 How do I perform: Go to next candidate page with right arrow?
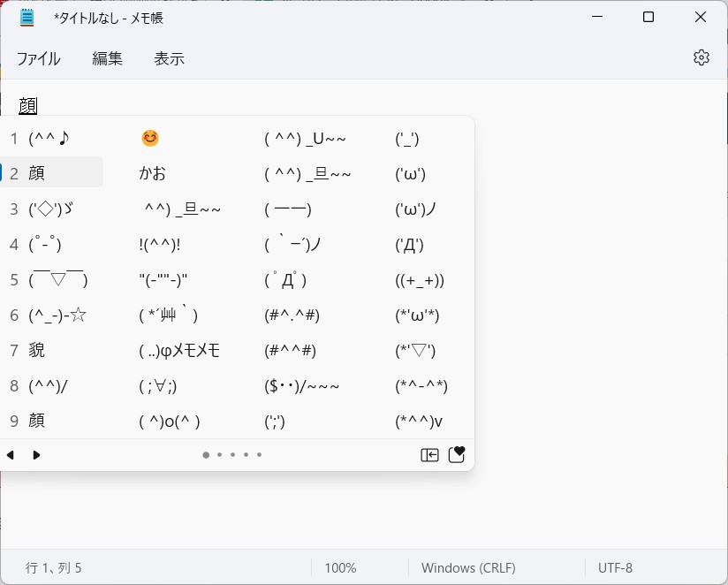(x=35, y=454)
